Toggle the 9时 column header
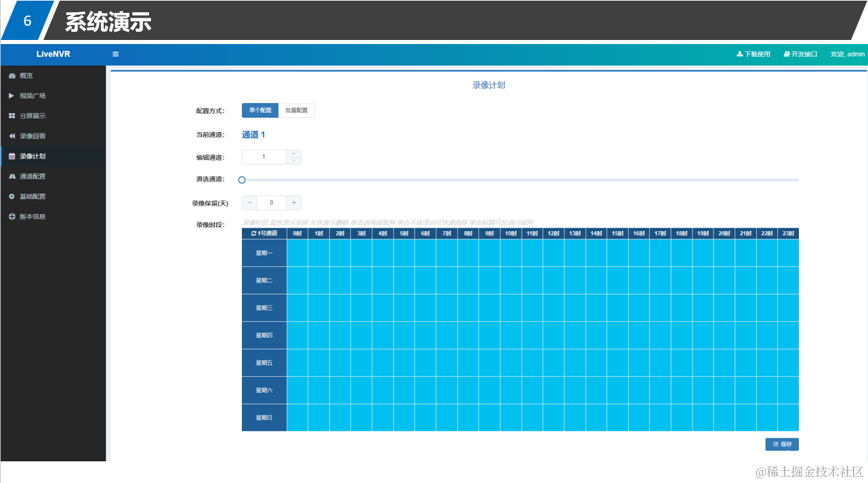This screenshot has height=483, width=868. 489,233
